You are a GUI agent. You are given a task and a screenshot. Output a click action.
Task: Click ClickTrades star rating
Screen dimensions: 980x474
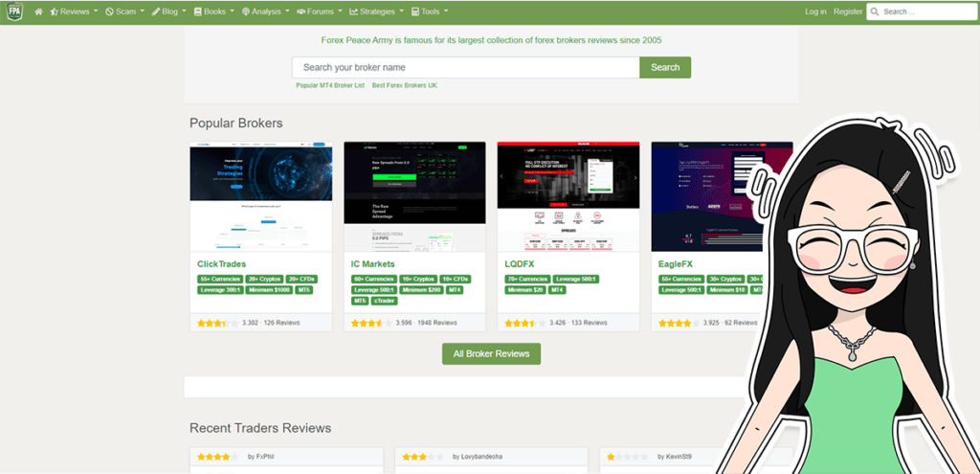pyautogui.click(x=217, y=324)
